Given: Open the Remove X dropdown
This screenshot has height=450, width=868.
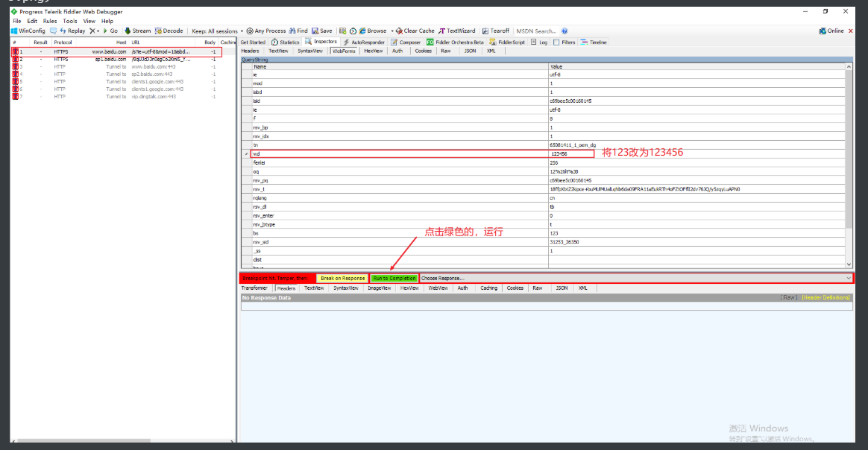Looking at the screenshot, I should coord(95,31).
